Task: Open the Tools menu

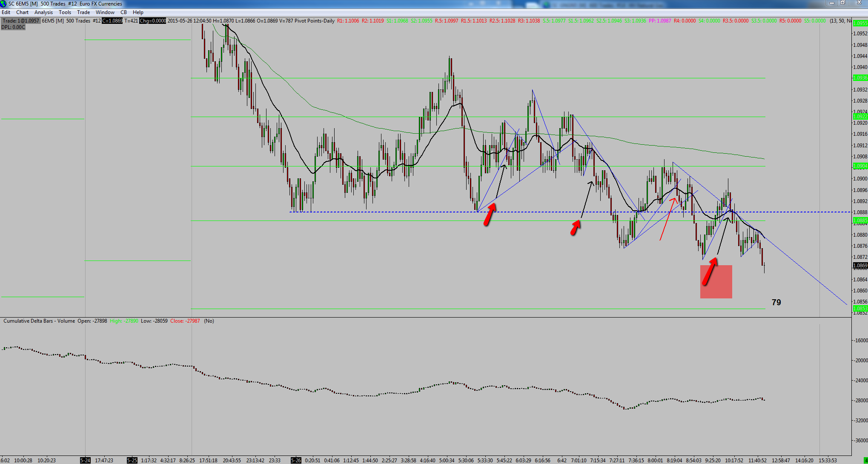Action: [x=65, y=12]
